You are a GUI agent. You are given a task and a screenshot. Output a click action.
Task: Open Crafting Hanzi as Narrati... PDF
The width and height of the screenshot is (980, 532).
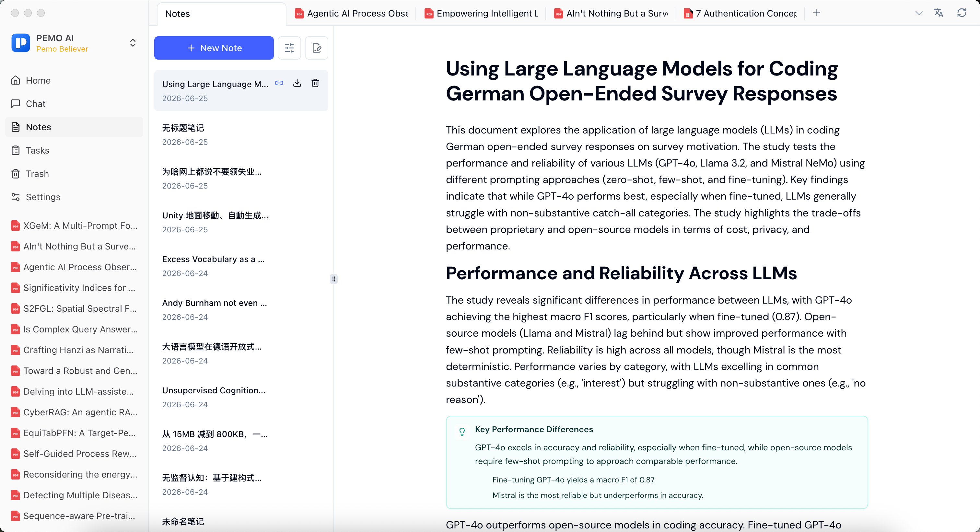pyautogui.click(x=75, y=350)
